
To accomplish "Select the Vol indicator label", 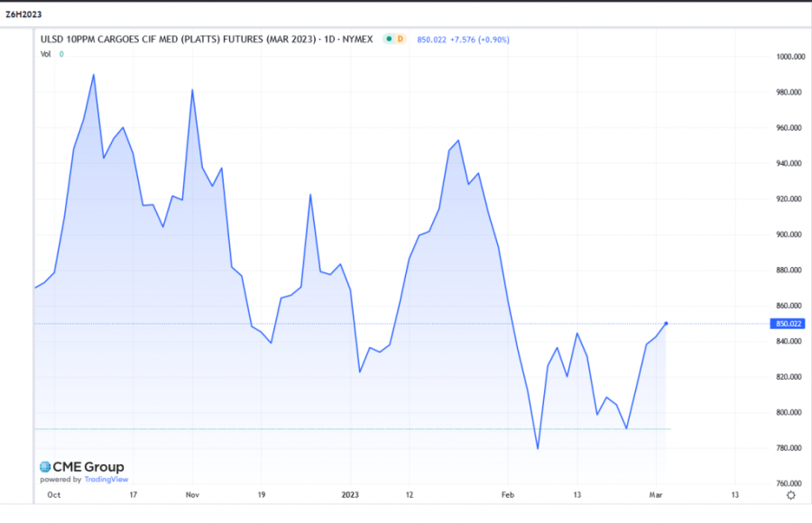I will click(x=45, y=54).
